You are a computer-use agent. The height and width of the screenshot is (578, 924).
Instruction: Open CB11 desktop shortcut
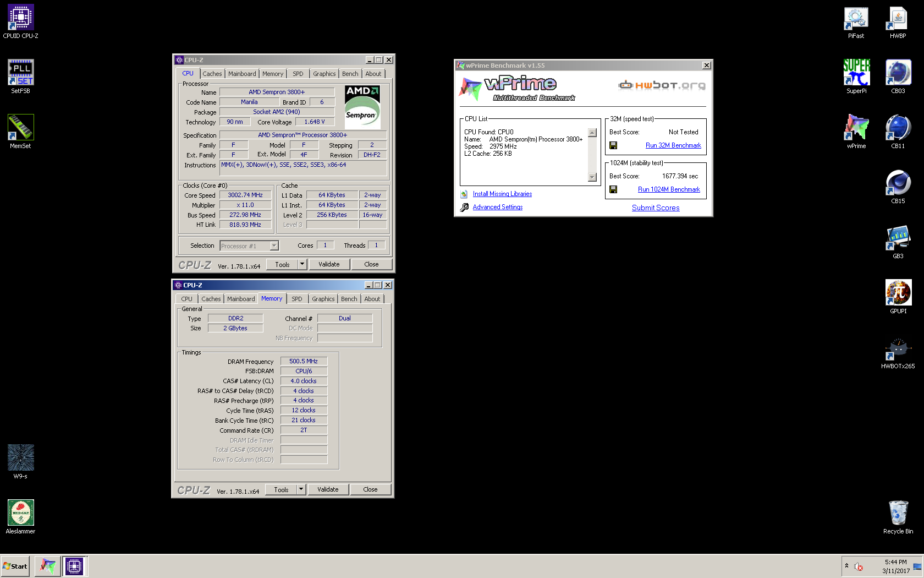click(898, 132)
